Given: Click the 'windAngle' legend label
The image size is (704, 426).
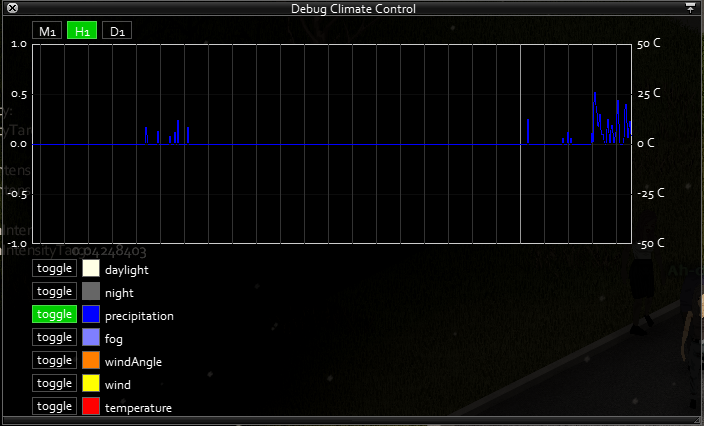Looking at the screenshot, I should click(133, 362).
